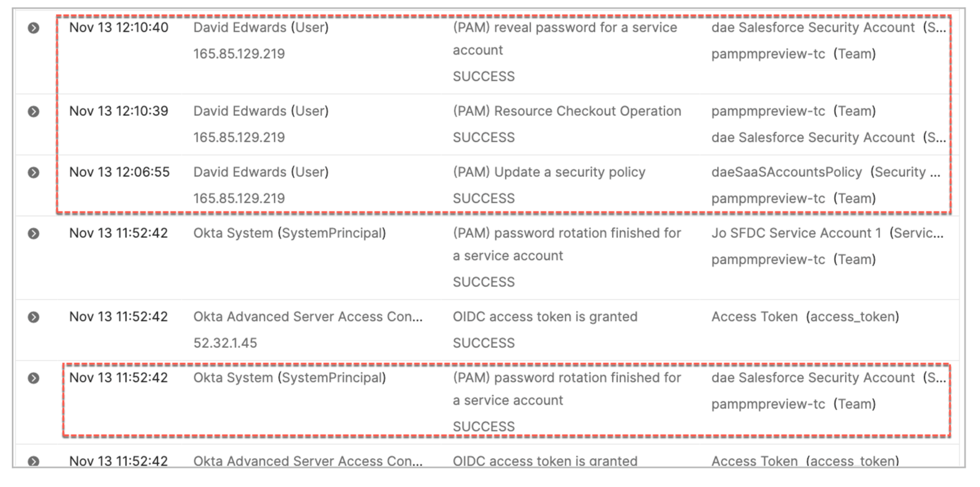Click the IP address 52.32.1.45
980x487 pixels.
pyautogui.click(x=225, y=343)
